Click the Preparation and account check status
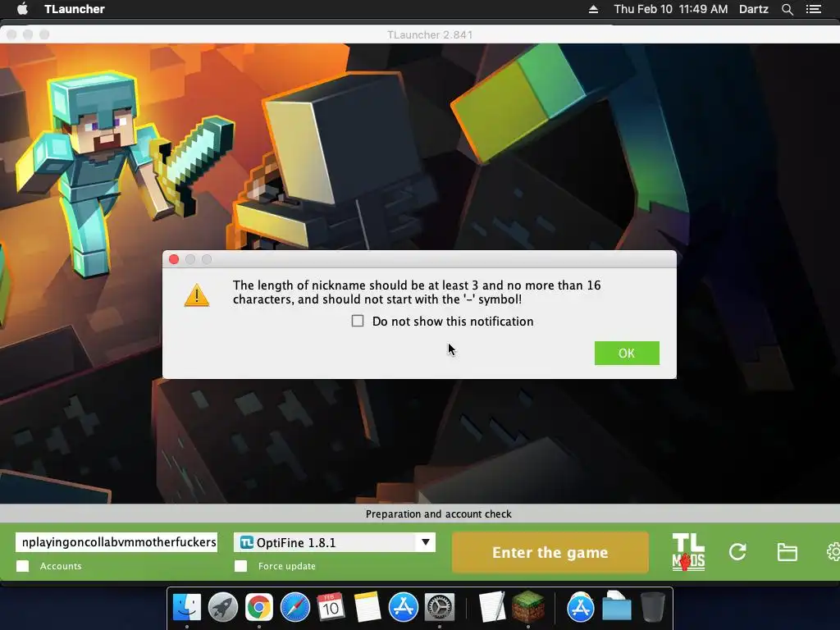This screenshot has height=630, width=840. tap(438, 514)
